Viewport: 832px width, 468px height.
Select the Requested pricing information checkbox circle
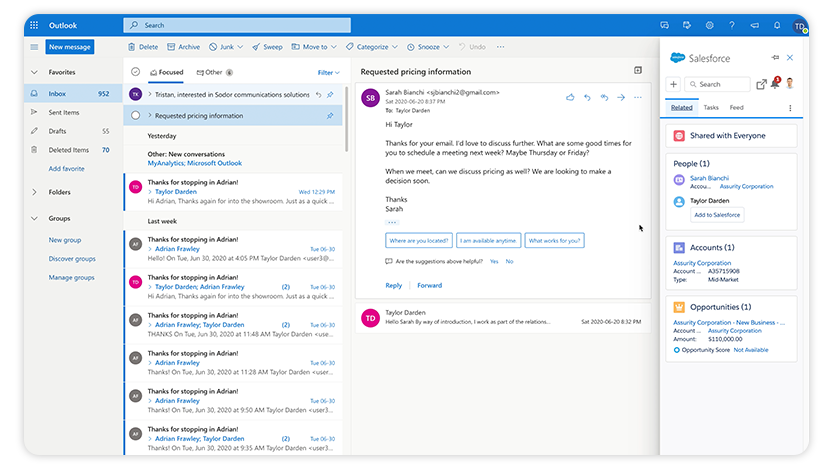coord(135,116)
